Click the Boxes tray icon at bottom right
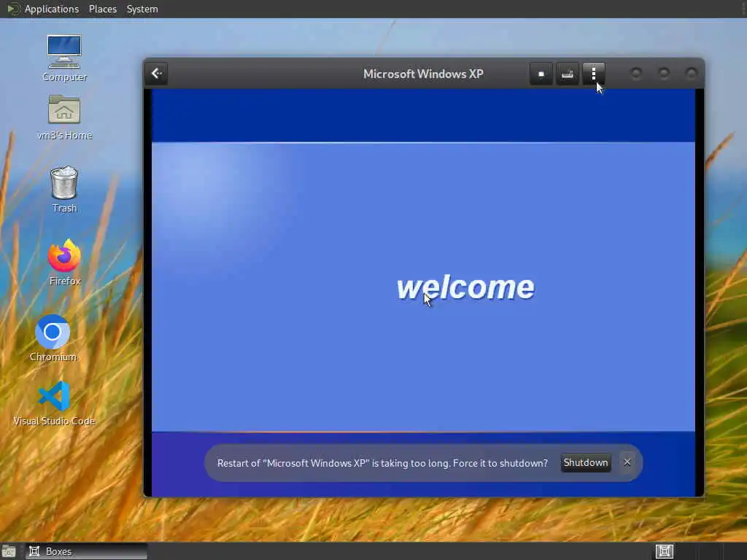The image size is (747, 560). (664, 551)
